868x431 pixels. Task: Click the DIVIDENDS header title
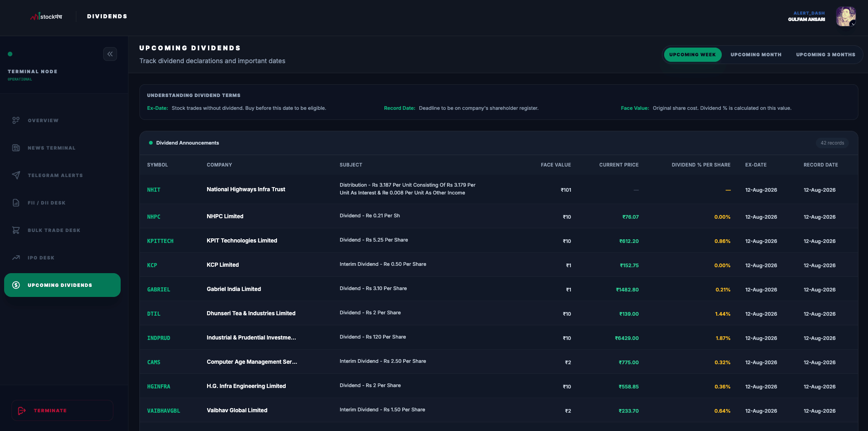tap(107, 16)
